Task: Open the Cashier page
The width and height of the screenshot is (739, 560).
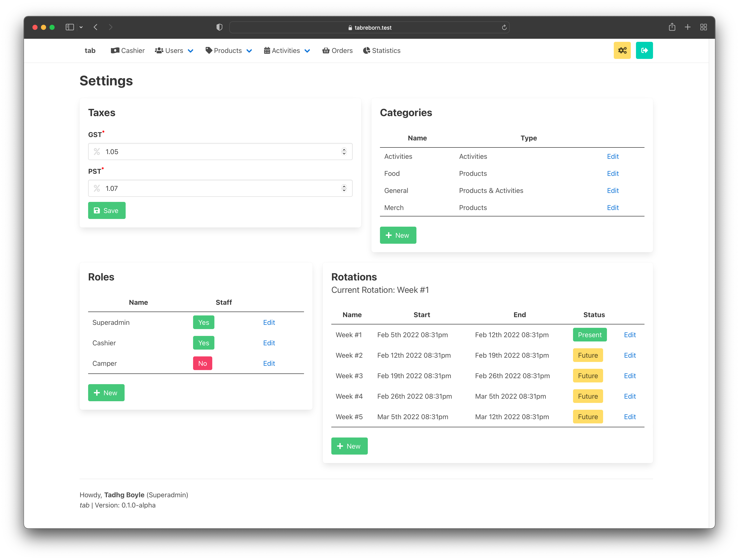Action: point(128,51)
